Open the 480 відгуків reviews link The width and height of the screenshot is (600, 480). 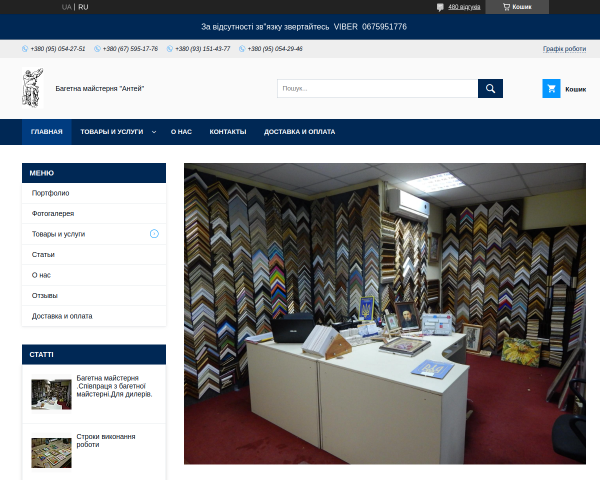(x=464, y=7)
